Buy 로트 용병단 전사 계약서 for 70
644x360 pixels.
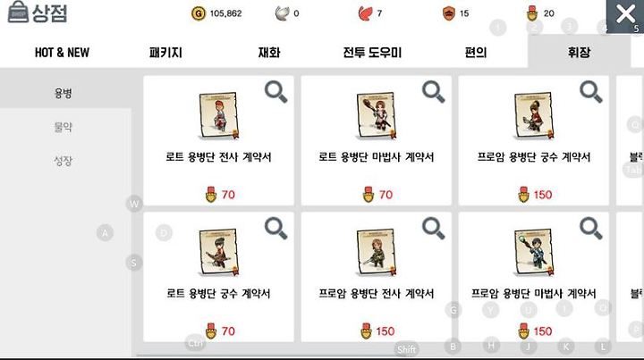coord(220,195)
